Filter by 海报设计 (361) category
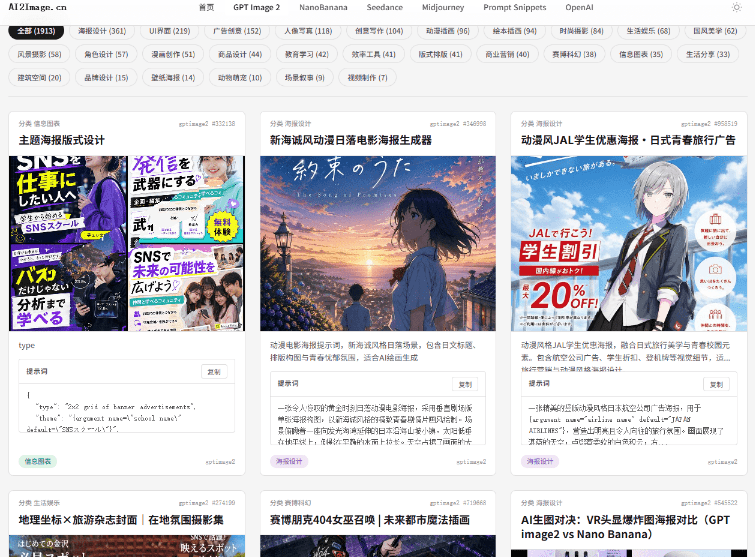755x557 pixels. pyautogui.click(x=102, y=31)
